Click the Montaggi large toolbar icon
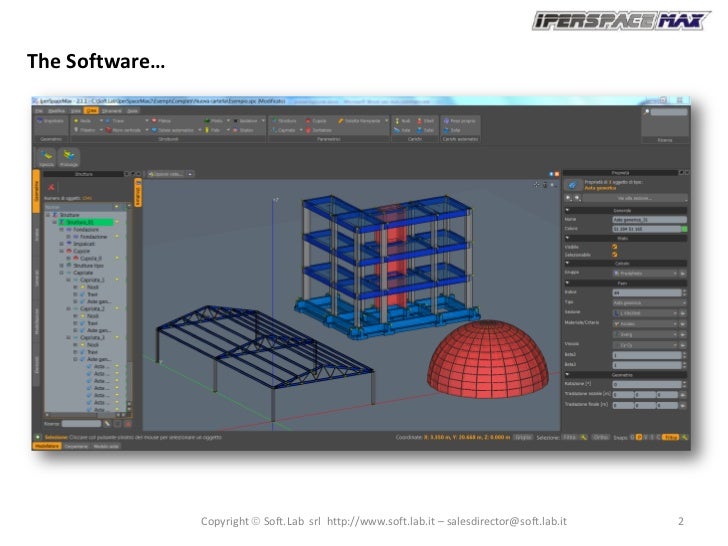This screenshot has width=728, height=546. [69, 156]
